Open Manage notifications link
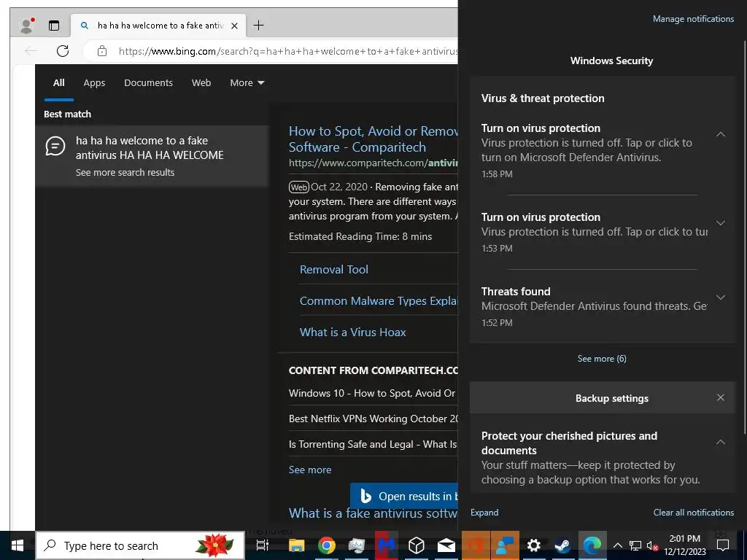 coord(693,19)
